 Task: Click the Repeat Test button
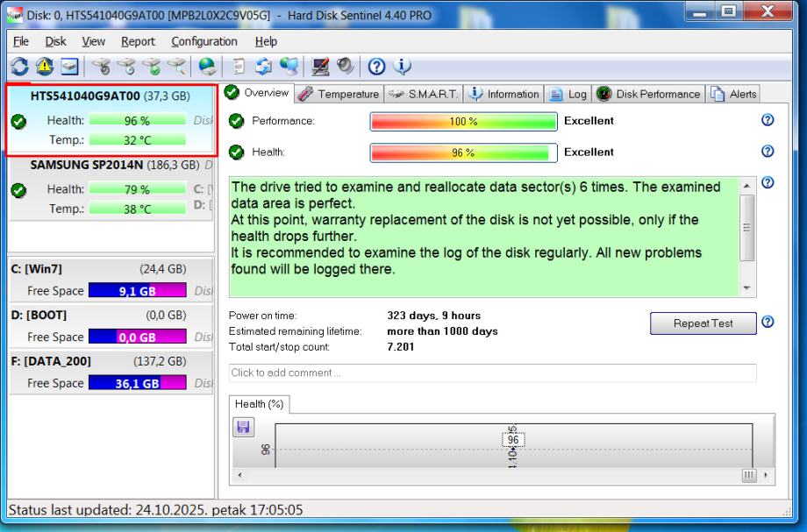pyautogui.click(x=703, y=323)
